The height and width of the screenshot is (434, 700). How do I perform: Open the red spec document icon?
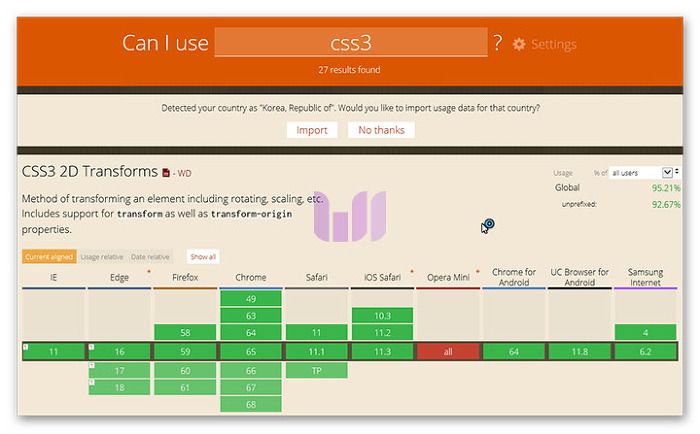(x=166, y=173)
